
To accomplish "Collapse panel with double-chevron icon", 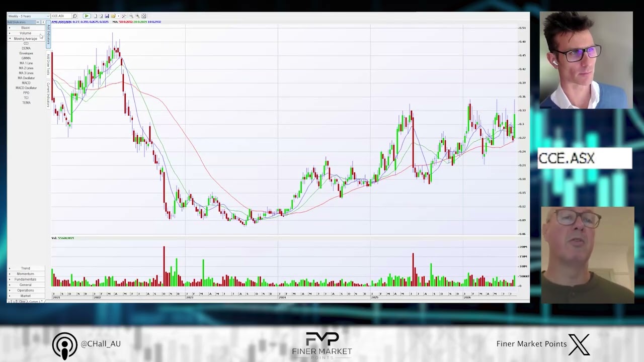I will click(38, 22).
